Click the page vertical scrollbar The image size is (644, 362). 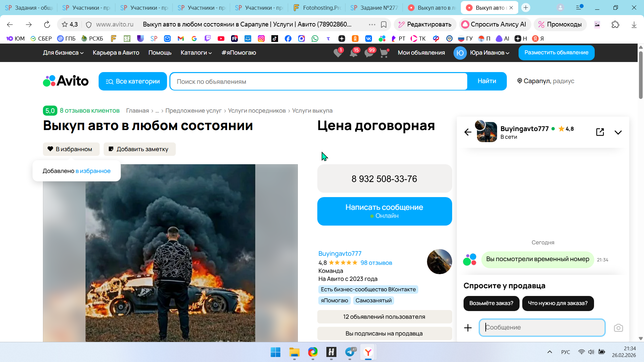click(641, 75)
